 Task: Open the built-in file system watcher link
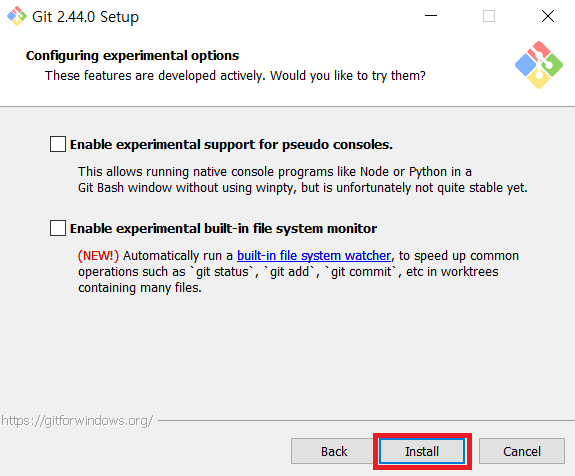point(314,256)
